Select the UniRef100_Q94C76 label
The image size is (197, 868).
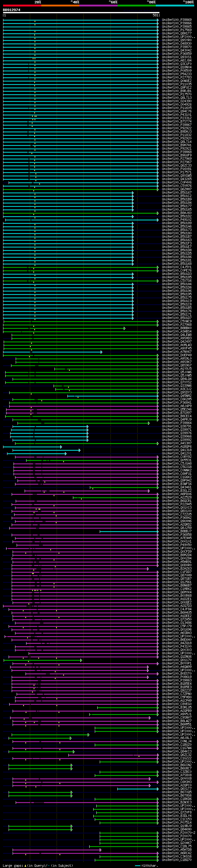[177, 111]
